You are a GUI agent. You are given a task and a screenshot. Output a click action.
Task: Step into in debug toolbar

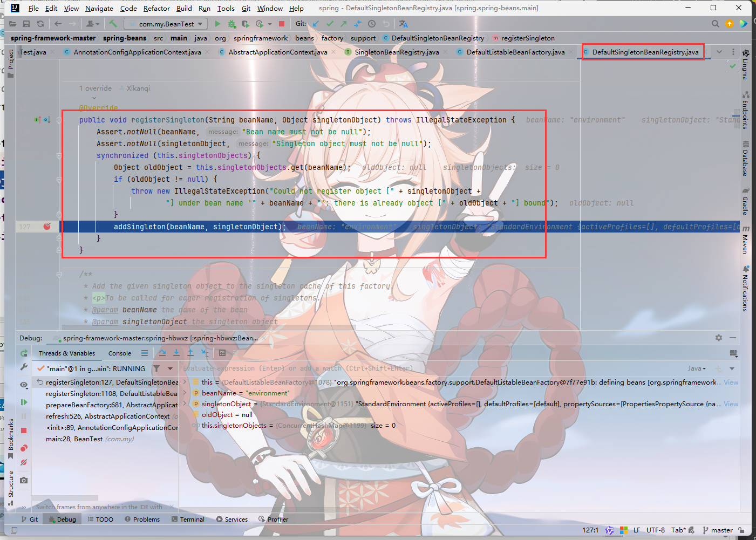(176, 353)
